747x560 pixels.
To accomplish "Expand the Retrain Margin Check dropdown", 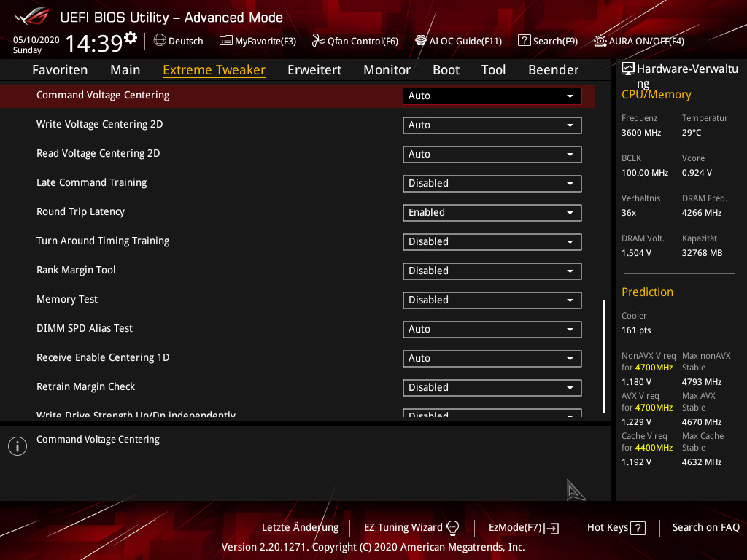I will [x=492, y=388].
